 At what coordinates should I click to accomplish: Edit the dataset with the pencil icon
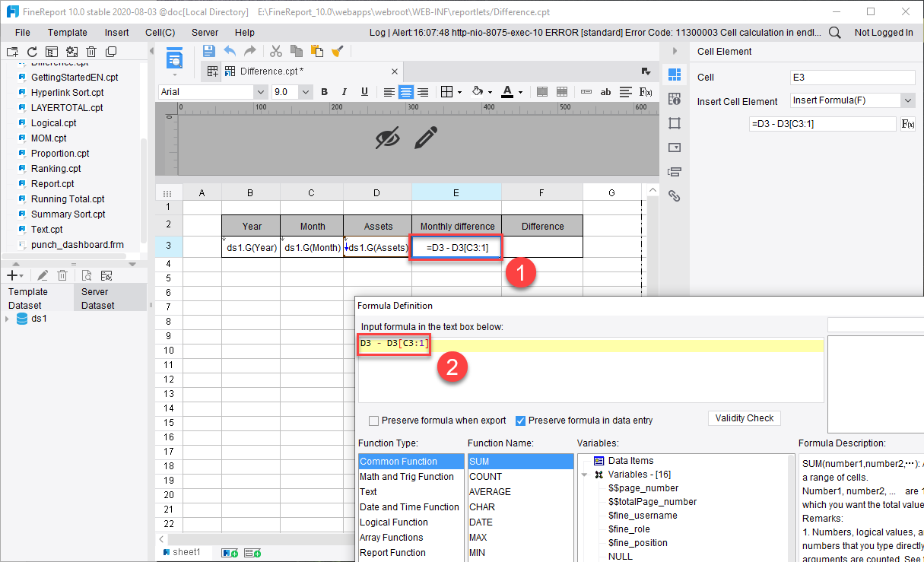(43, 275)
